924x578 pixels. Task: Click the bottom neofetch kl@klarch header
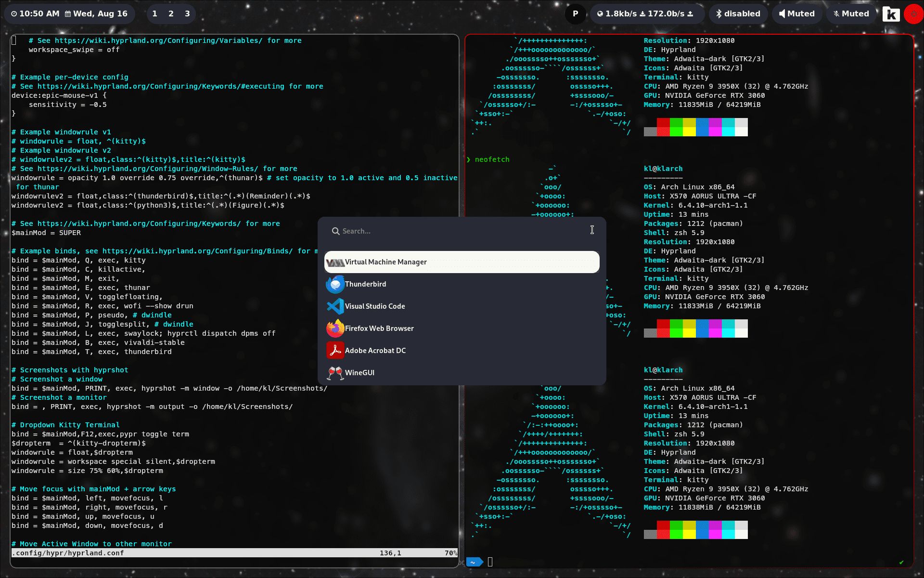coord(663,370)
